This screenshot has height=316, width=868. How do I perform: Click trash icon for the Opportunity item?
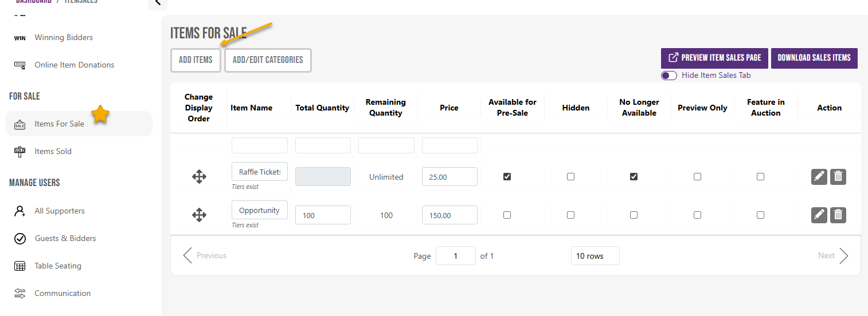click(x=838, y=215)
